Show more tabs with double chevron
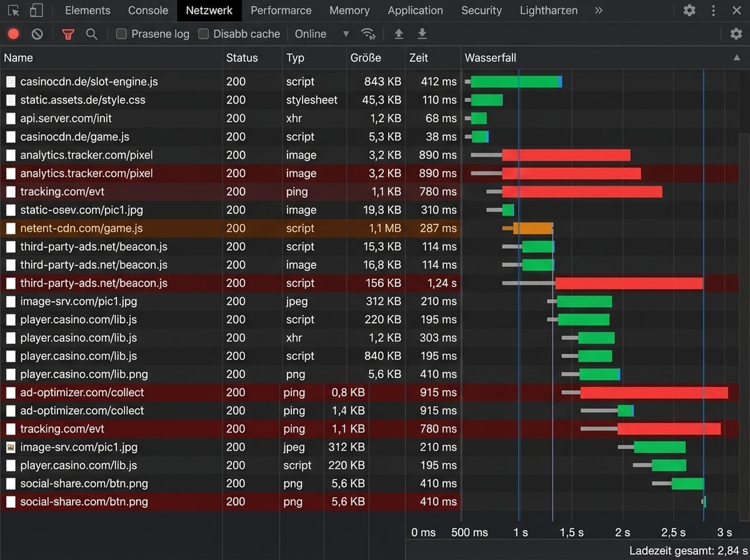The image size is (750, 560). point(599,10)
